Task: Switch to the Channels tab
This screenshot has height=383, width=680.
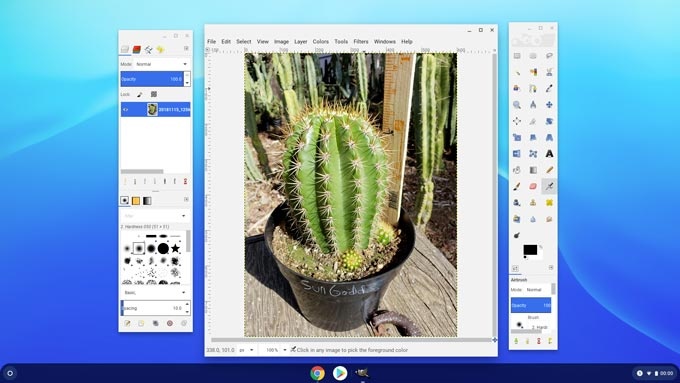Action: [x=137, y=49]
